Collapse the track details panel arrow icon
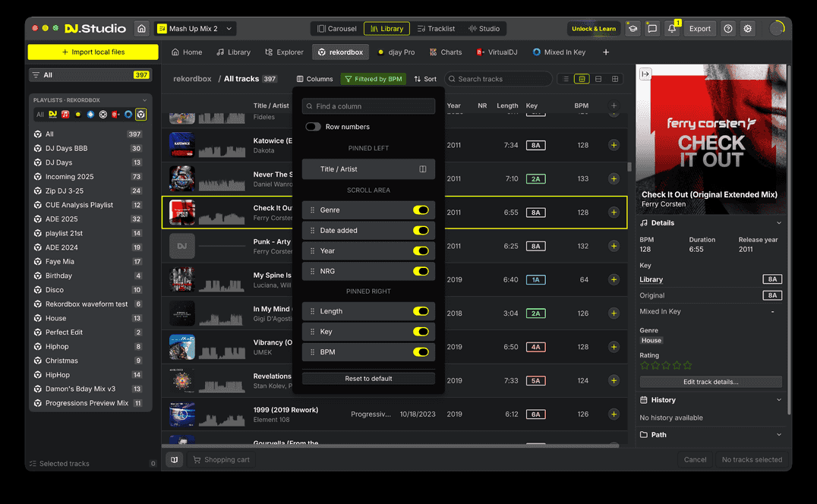This screenshot has height=504, width=817. pyautogui.click(x=645, y=74)
